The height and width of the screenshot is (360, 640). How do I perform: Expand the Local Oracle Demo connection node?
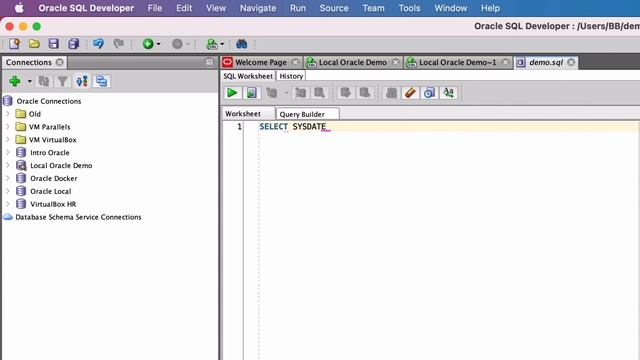pos(8,165)
